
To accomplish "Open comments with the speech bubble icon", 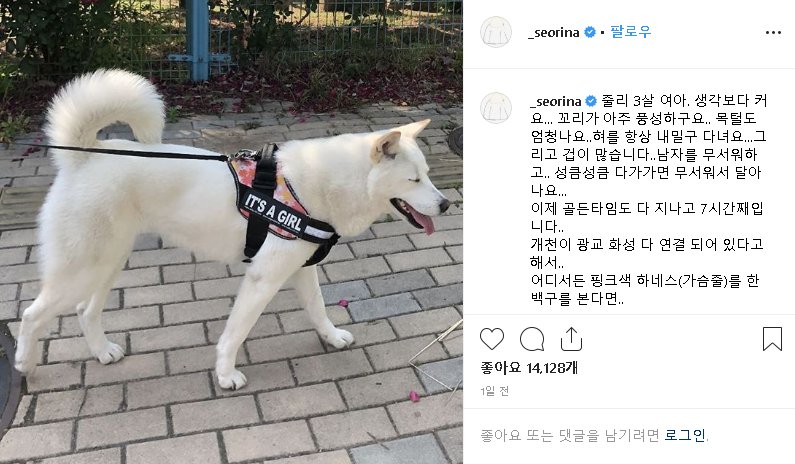I will click(532, 339).
